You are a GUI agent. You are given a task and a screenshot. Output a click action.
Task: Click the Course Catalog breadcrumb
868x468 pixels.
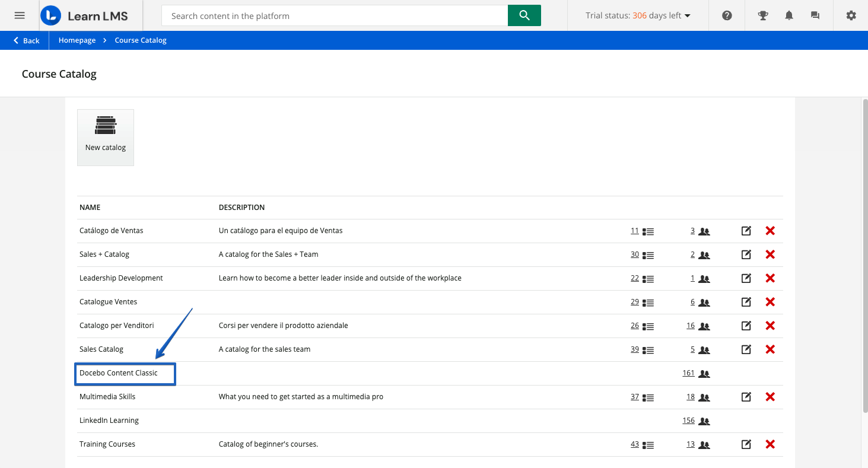141,40
